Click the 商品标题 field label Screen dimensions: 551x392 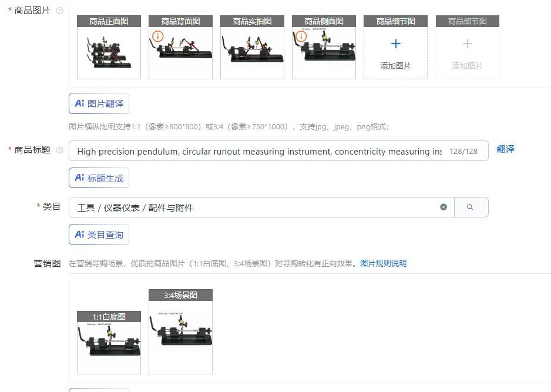coord(32,150)
